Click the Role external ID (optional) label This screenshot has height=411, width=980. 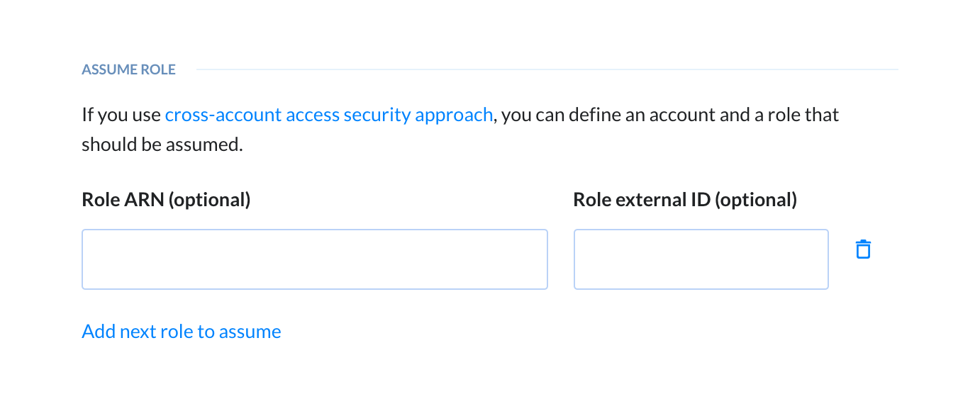(x=685, y=200)
